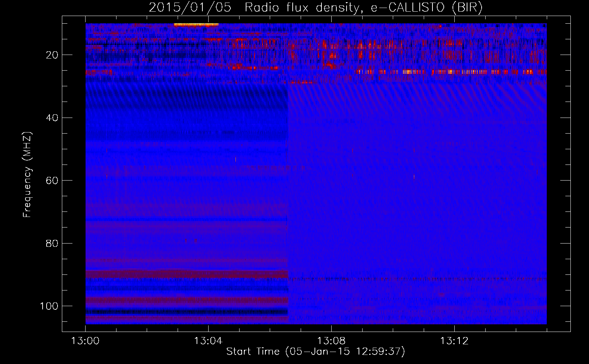Click the 100 MHz frequency tick label

point(49,306)
